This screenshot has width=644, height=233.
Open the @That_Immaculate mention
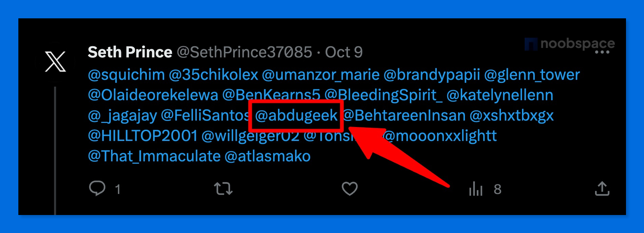point(154,157)
